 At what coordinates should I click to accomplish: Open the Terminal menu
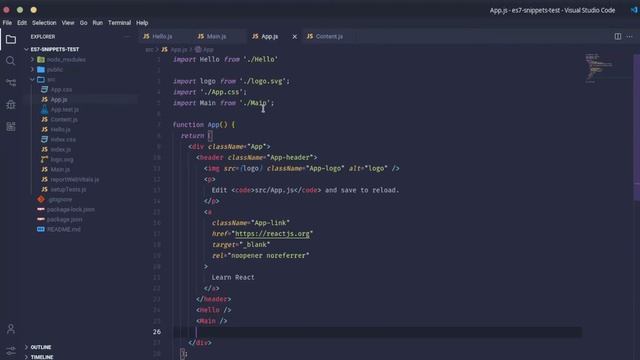pyautogui.click(x=119, y=23)
